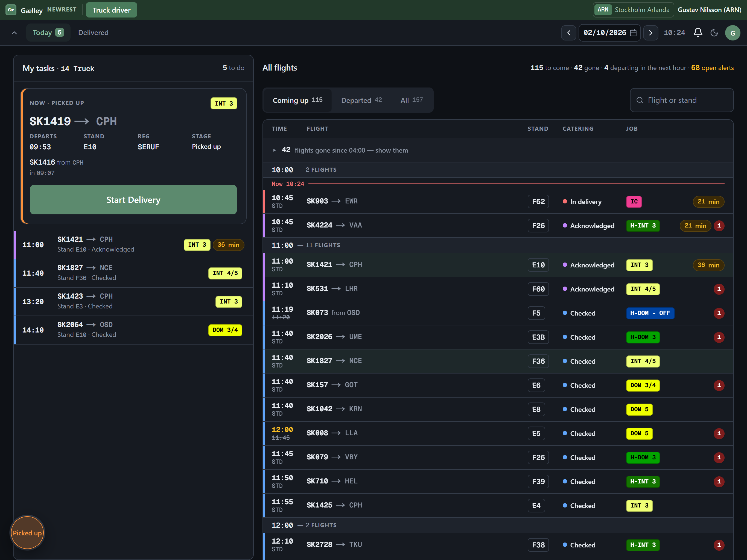Open alert badge on SK531 row
This screenshot has height=560, width=747.
(719, 289)
